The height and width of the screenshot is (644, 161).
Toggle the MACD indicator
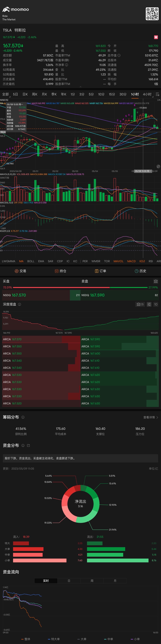coord(131,261)
